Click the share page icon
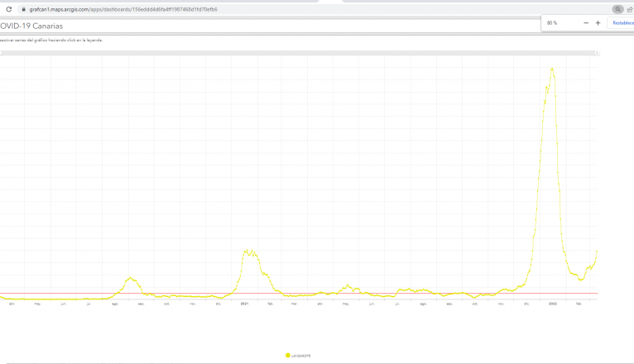Image resolution: width=634 pixels, height=364 pixels. pyautogui.click(x=630, y=9)
